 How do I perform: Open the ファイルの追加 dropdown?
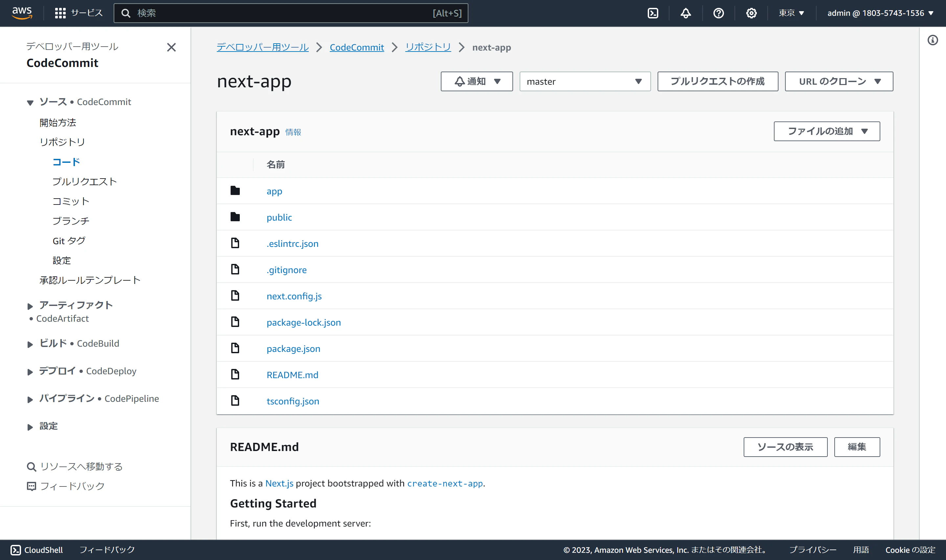coord(826,131)
